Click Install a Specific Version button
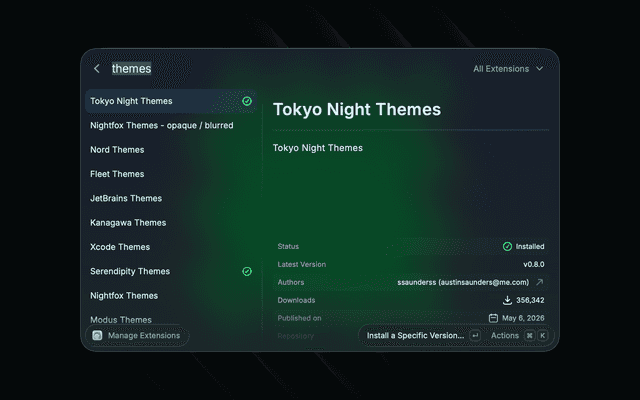The image size is (640, 400). 415,336
